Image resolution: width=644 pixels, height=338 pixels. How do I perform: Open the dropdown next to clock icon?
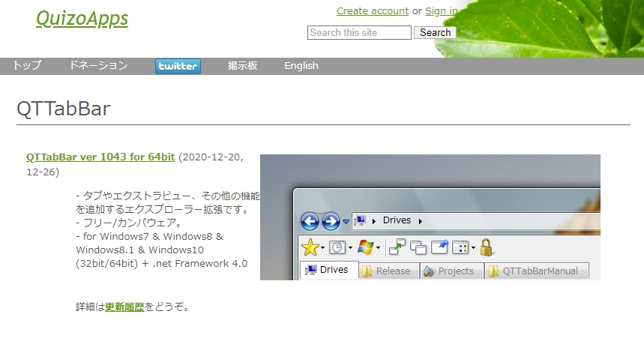pos(350,247)
